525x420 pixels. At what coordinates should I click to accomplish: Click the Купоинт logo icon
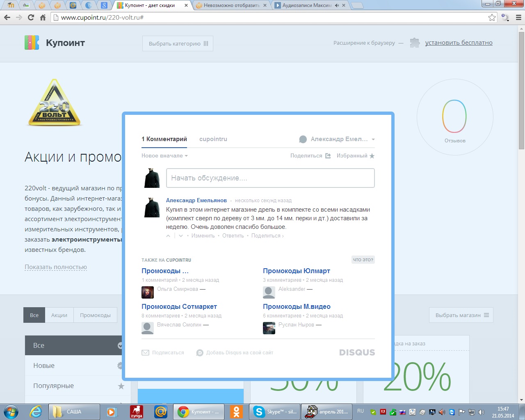[x=32, y=43]
